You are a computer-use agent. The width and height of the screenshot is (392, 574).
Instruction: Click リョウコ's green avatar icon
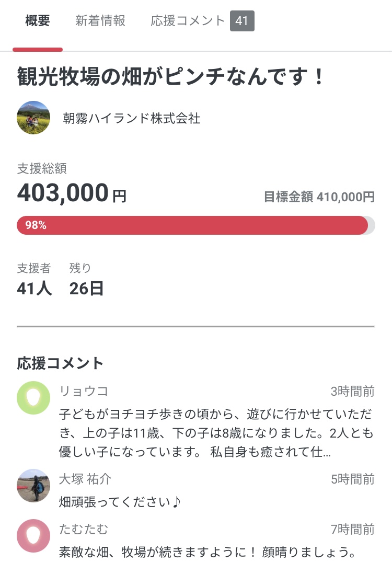[x=33, y=398]
